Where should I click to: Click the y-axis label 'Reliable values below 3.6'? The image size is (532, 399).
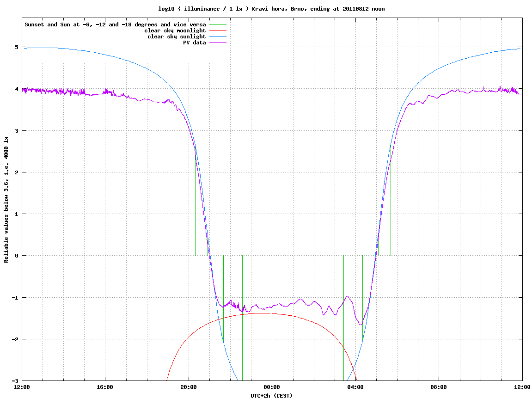(6, 200)
